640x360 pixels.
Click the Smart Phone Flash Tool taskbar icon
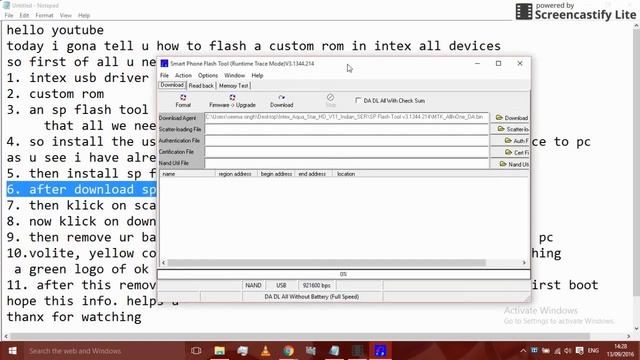[380, 351]
